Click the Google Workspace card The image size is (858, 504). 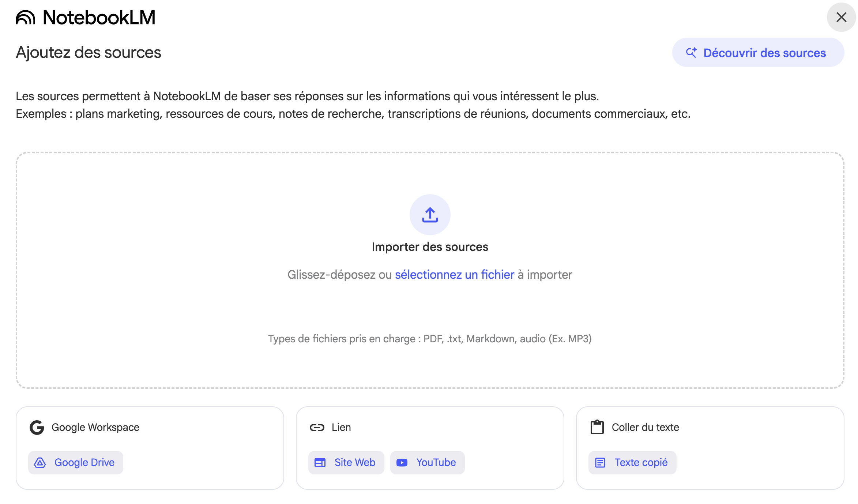tap(150, 447)
